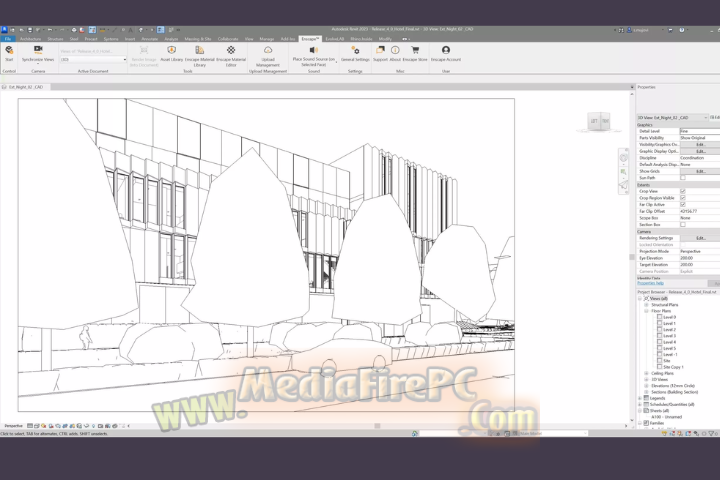This screenshot has width=720, height=480.
Task: Click the filter icon in the status bar
Action: (711, 433)
